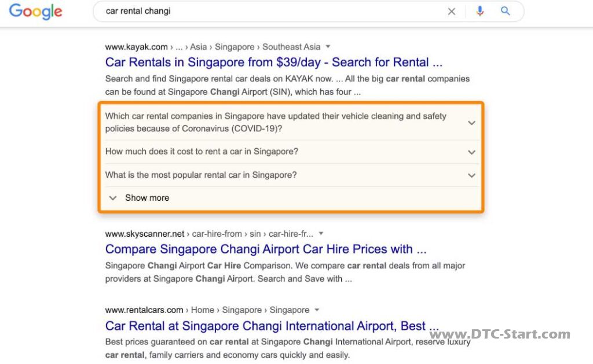Start voice search with microphone icon
The image size is (593, 364).
click(x=480, y=11)
